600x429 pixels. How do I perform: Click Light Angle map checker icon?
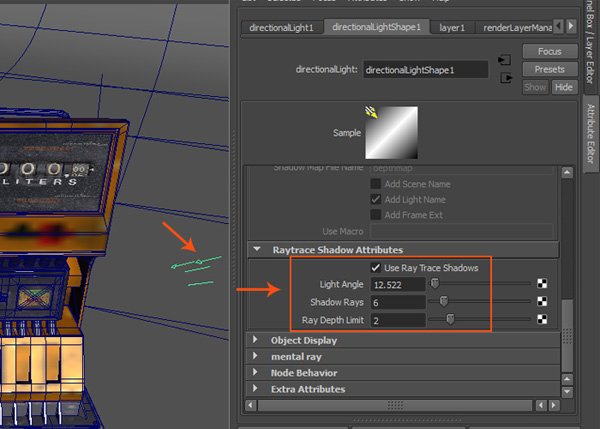pos(542,284)
